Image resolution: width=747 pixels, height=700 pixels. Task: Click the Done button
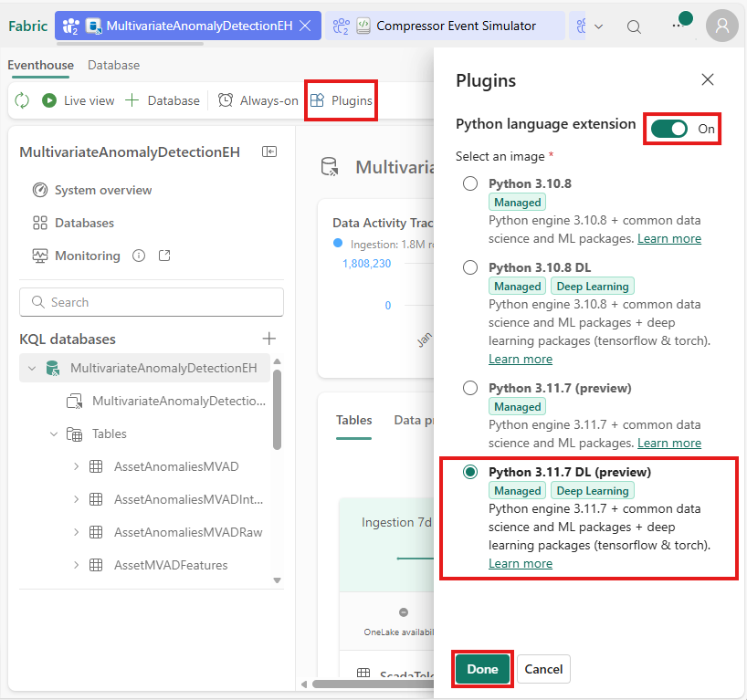click(x=482, y=669)
